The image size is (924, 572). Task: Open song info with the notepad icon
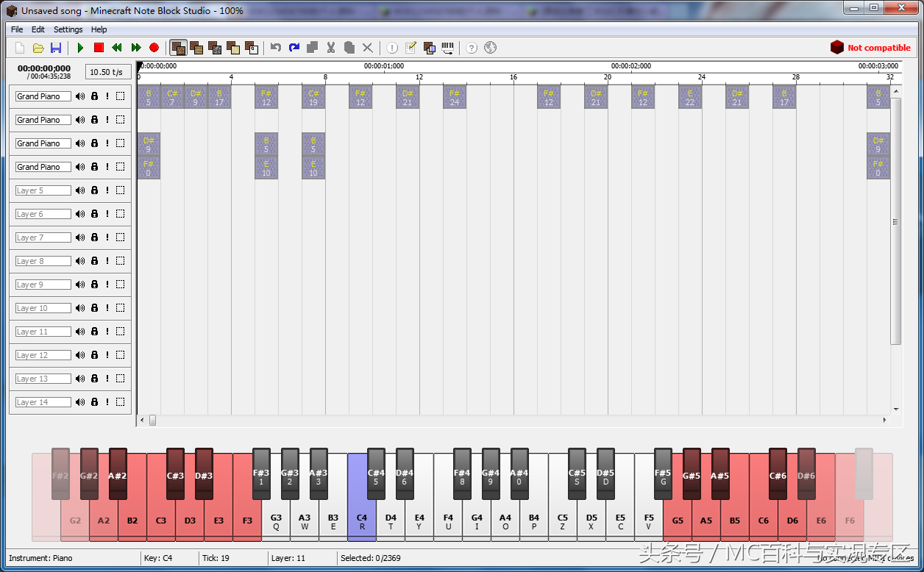click(x=411, y=48)
